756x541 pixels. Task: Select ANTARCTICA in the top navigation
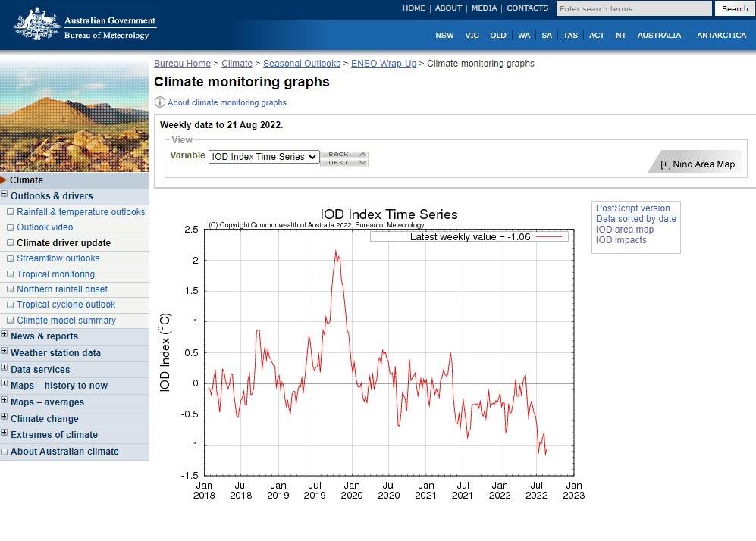(721, 36)
